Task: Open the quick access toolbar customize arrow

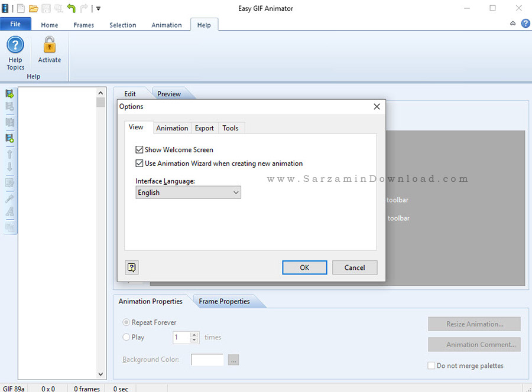Action: (x=98, y=8)
